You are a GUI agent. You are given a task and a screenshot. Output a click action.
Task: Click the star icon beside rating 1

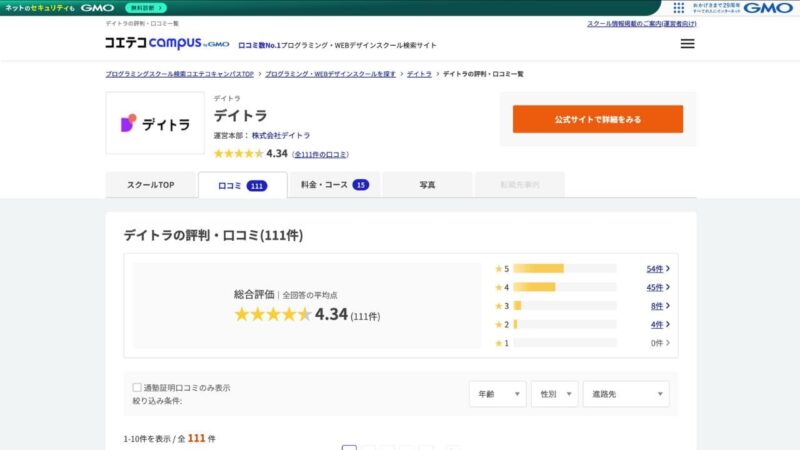tap(498, 343)
